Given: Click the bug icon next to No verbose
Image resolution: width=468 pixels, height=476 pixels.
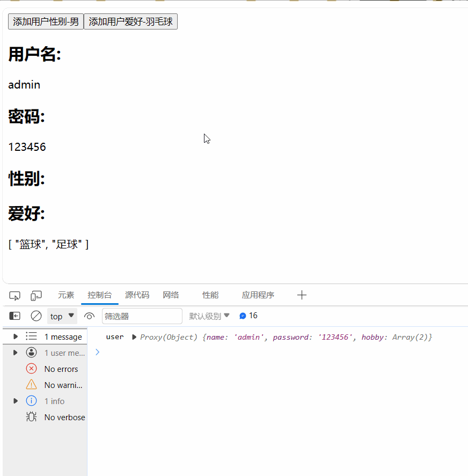Looking at the screenshot, I should (31, 417).
